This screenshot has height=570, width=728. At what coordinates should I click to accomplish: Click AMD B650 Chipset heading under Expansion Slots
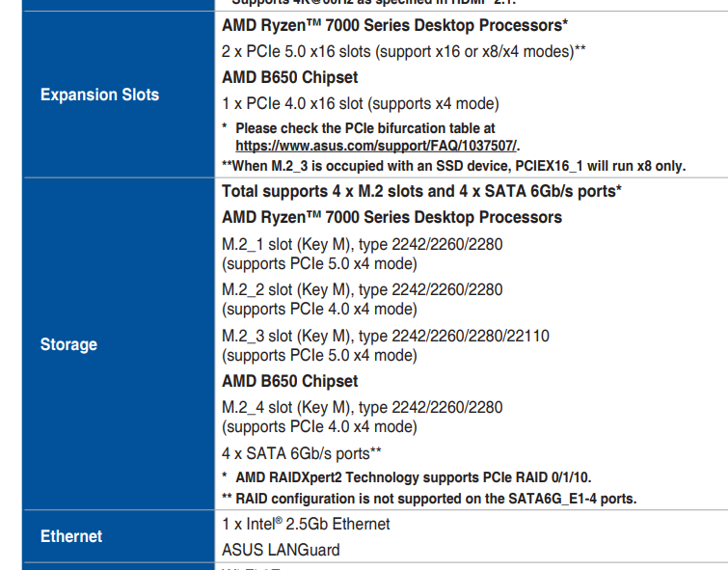[289, 77]
